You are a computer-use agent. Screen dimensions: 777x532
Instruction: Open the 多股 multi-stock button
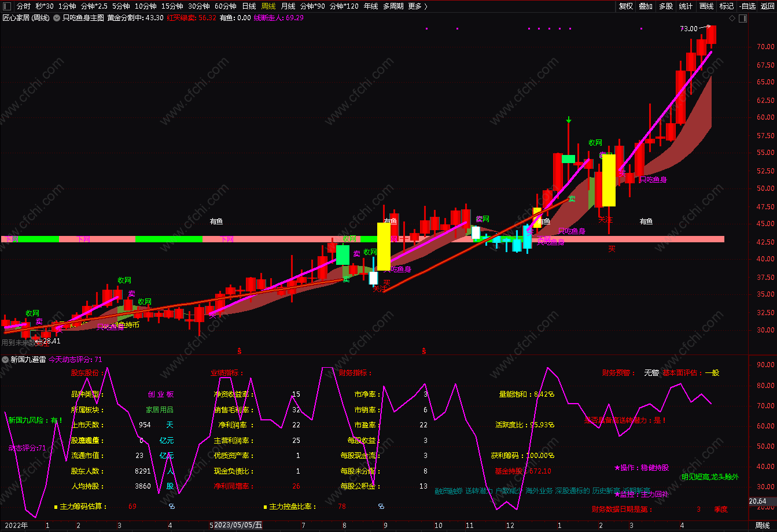(x=666, y=6)
